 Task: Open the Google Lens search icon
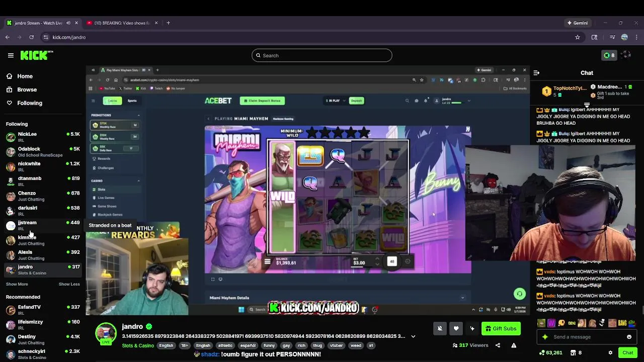tap(594, 37)
